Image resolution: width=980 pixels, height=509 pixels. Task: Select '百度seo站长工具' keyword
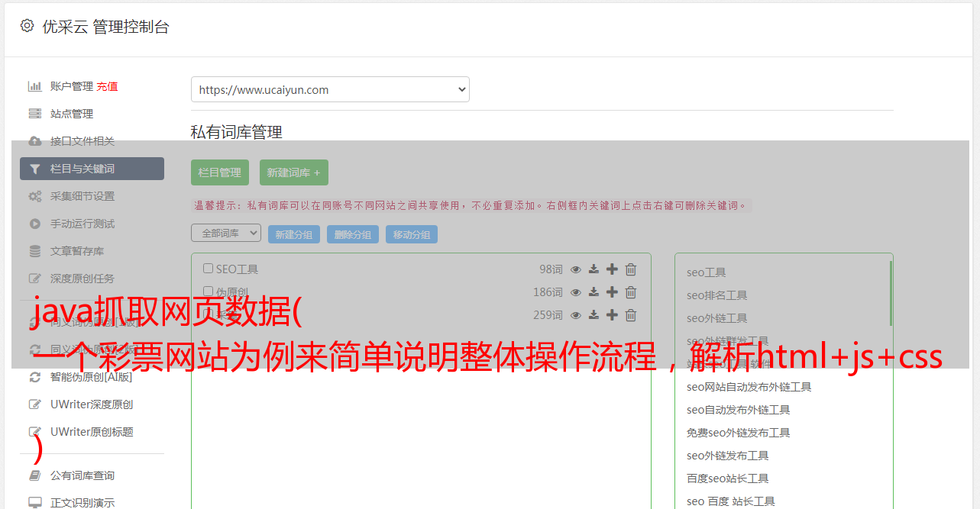point(727,478)
